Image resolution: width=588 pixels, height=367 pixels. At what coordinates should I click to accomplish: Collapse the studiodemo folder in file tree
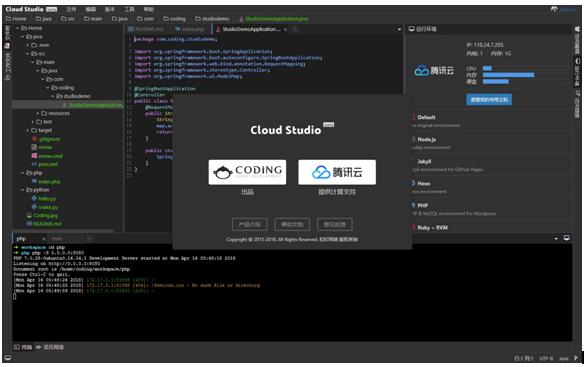(52, 96)
